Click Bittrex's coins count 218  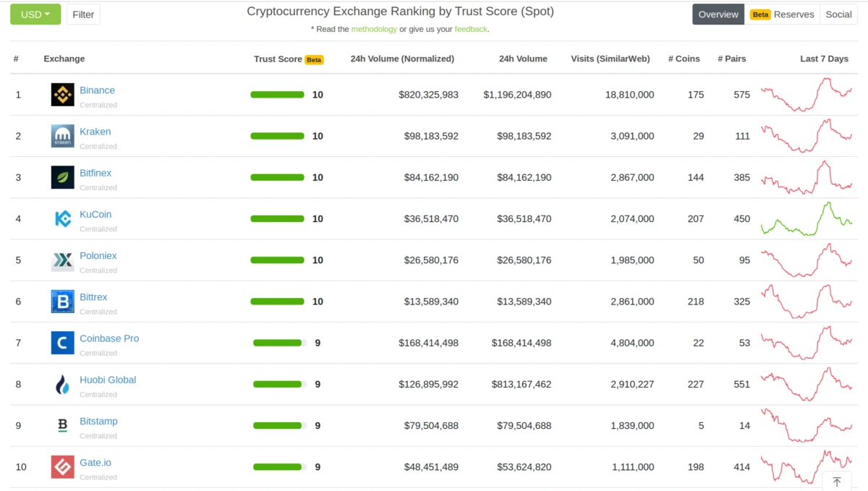coord(695,302)
